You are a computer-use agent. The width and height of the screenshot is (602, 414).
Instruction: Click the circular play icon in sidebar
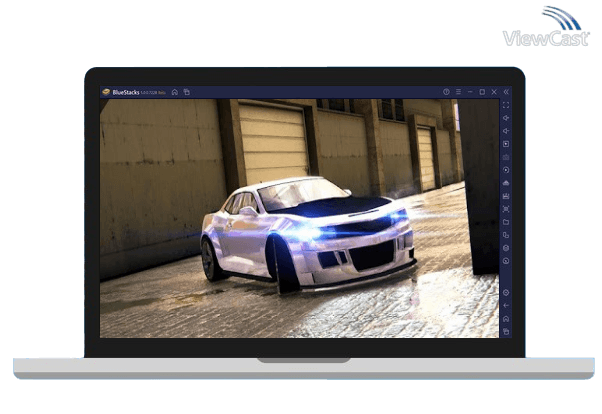pos(506,170)
